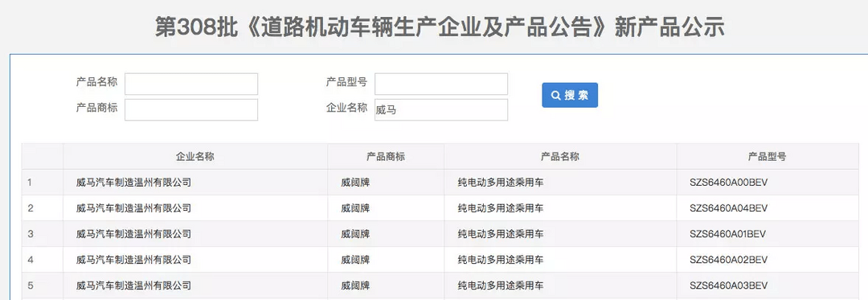Select model SZS6460A02BEV cell
868x300 pixels.
[768, 260]
